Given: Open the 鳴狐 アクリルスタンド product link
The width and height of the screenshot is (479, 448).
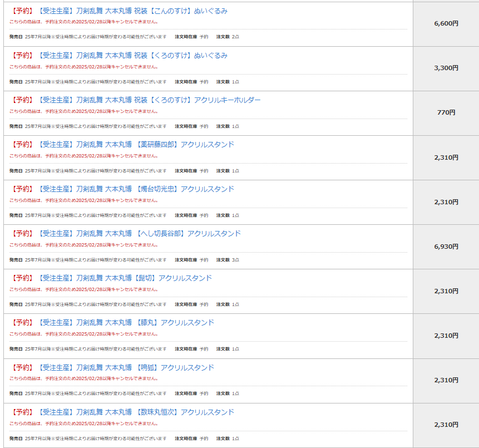Looking at the screenshot, I should click(126, 368).
